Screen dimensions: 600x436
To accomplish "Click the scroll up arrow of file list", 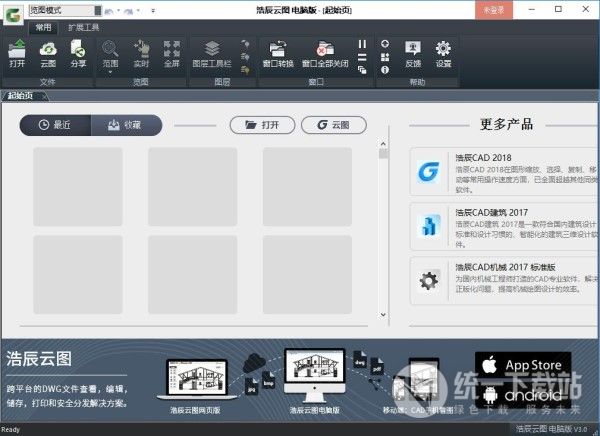I will (x=383, y=144).
